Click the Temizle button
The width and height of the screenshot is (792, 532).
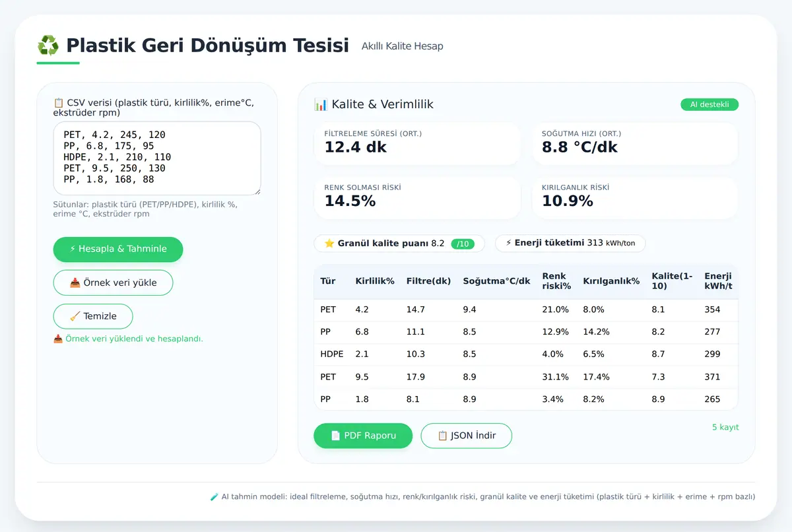tap(93, 316)
